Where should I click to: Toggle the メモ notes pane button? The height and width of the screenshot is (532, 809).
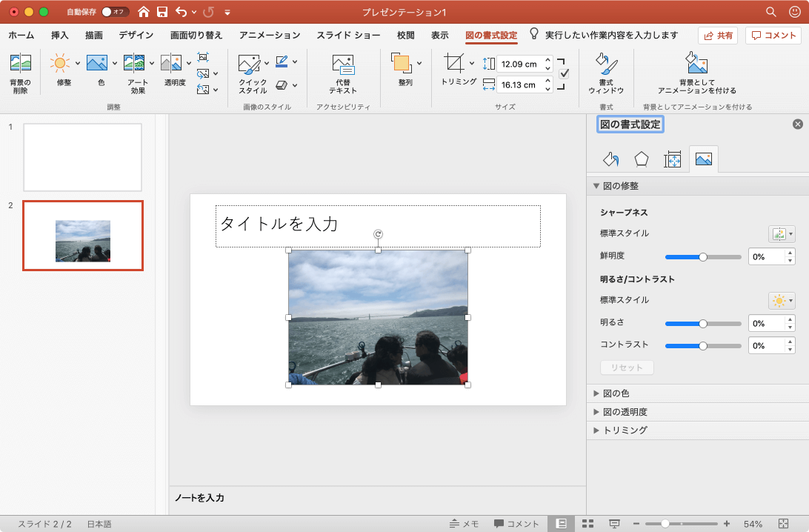pyautogui.click(x=464, y=524)
